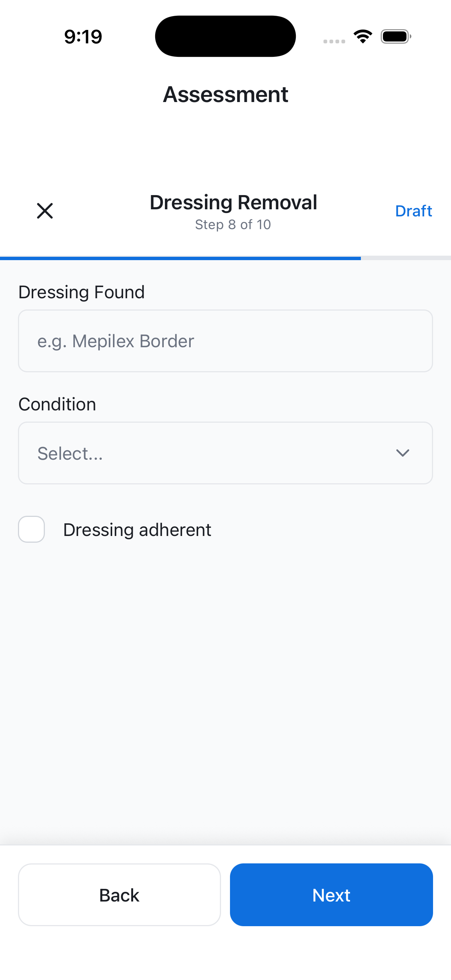
Task: Click the blue step progress bar
Action: pyautogui.click(x=180, y=258)
